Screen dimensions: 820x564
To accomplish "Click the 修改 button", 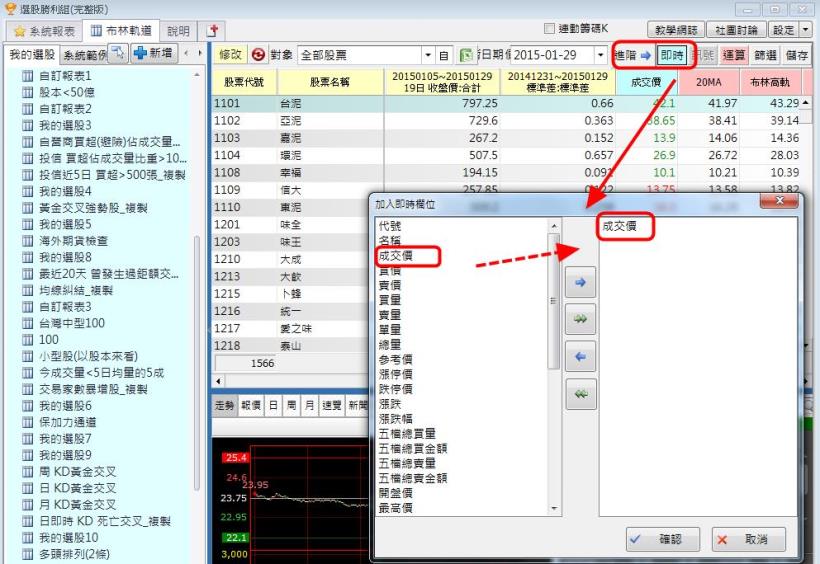I will point(230,54).
